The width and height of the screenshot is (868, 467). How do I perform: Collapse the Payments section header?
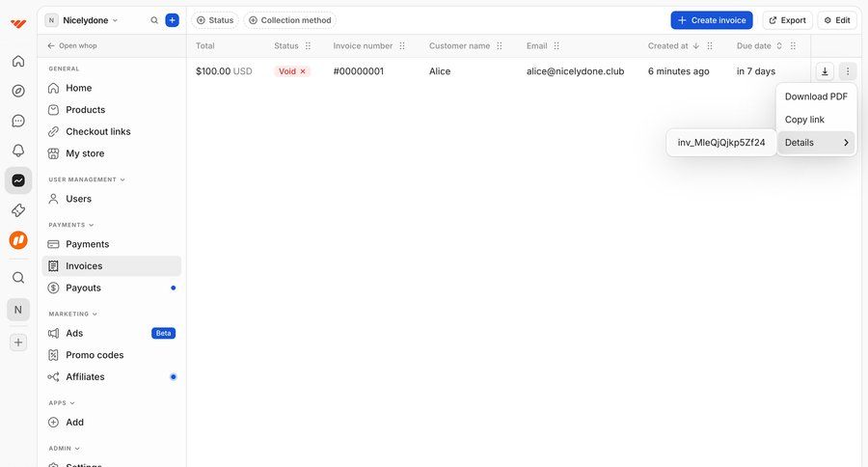click(71, 225)
